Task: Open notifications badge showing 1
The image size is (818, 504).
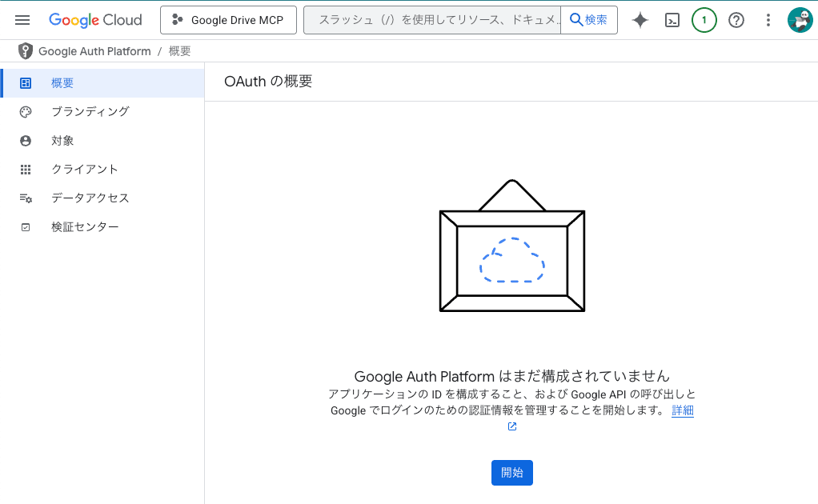Action: (704, 20)
